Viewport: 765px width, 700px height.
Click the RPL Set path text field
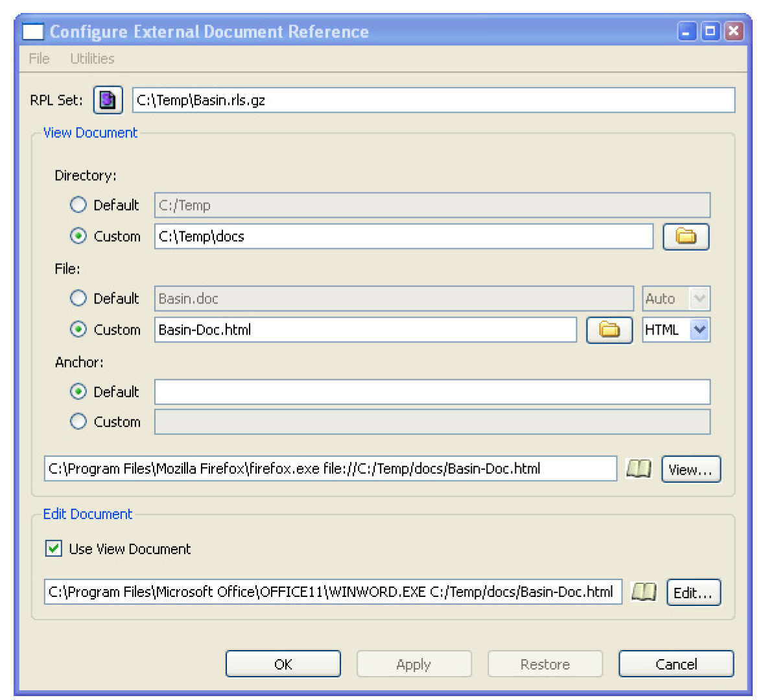433,100
